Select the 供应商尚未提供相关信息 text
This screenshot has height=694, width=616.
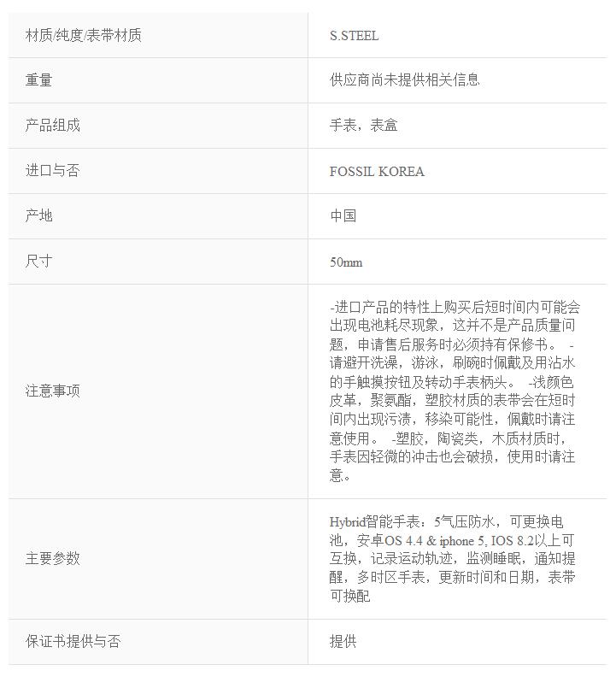[x=404, y=79]
